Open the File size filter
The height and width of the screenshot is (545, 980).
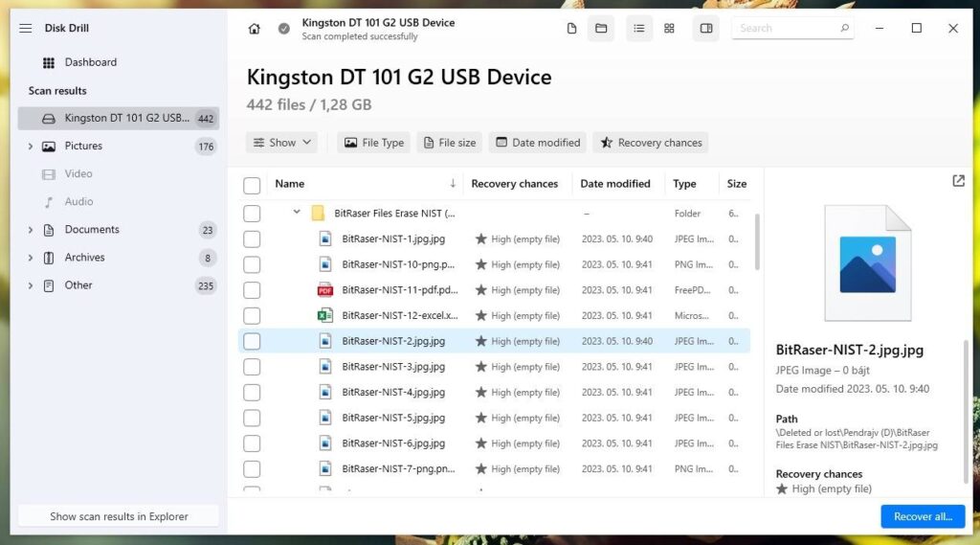pos(450,143)
